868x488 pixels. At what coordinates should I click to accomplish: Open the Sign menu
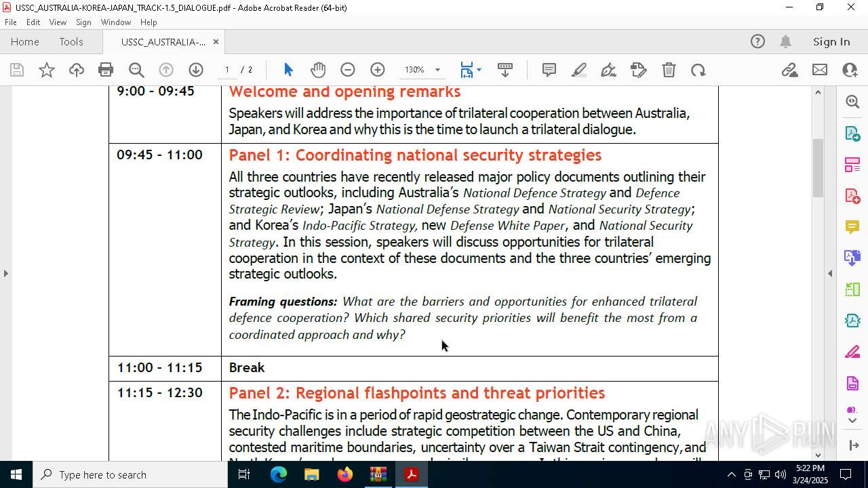click(x=83, y=22)
